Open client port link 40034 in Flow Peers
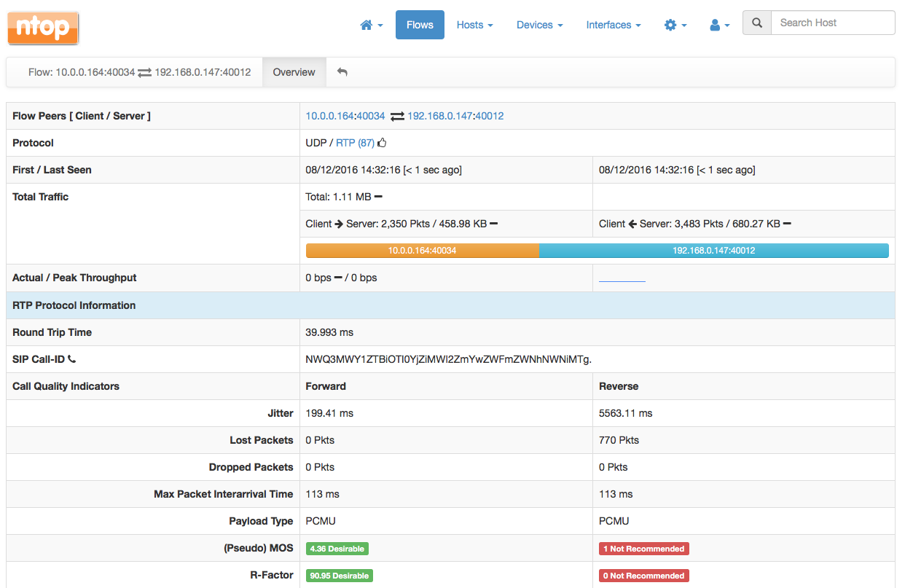This screenshot has height=588, width=905. (370, 116)
